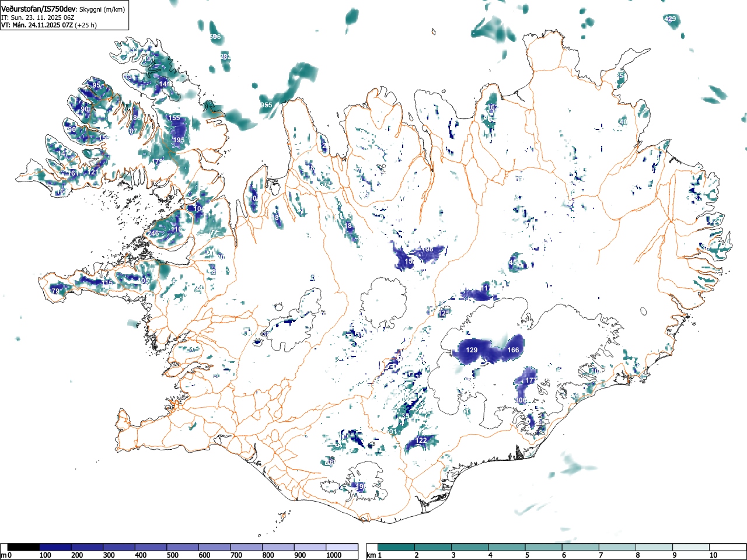Click the 95 value in the northwest Westfjords
747x560 pixels.
[x=96, y=86]
